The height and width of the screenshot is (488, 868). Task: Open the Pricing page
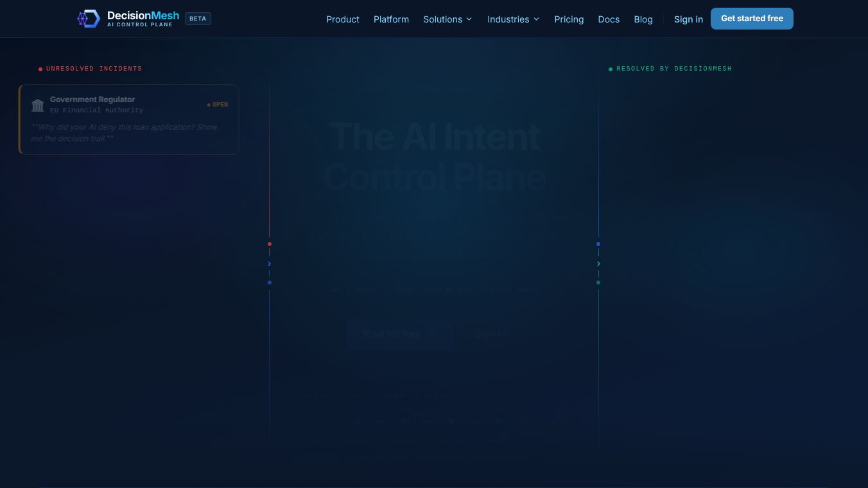pyautogui.click(x=569, y=19)
